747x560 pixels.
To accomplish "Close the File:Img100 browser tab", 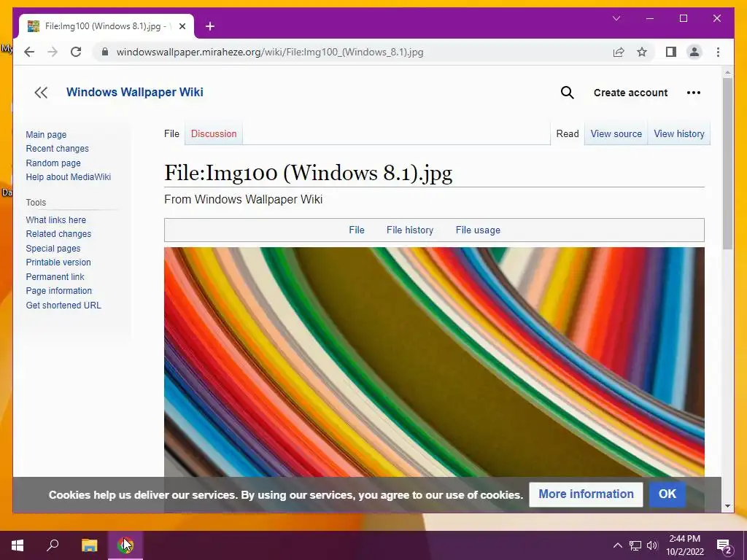I will pyautogui.click(x=182, y=26).
